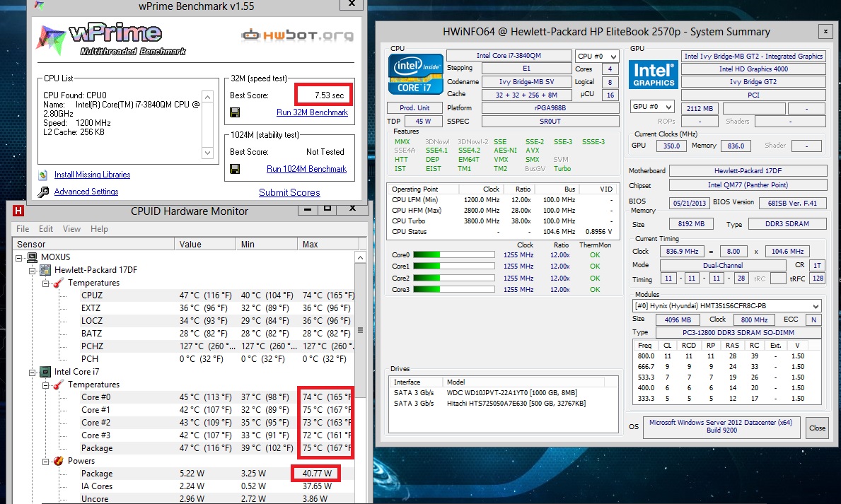
Task: Open the Install Missing Libraries link
Action: pos(92,175)
